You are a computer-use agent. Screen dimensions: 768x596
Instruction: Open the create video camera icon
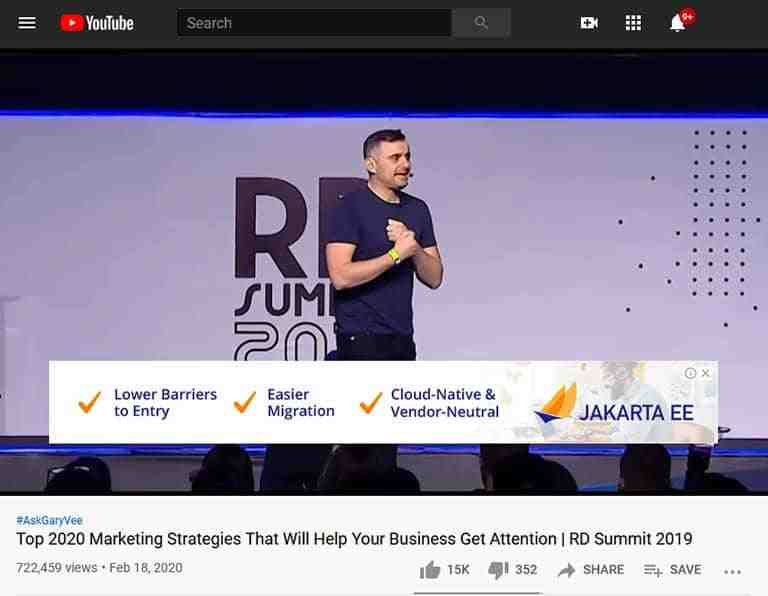click(x=589, y=23)
